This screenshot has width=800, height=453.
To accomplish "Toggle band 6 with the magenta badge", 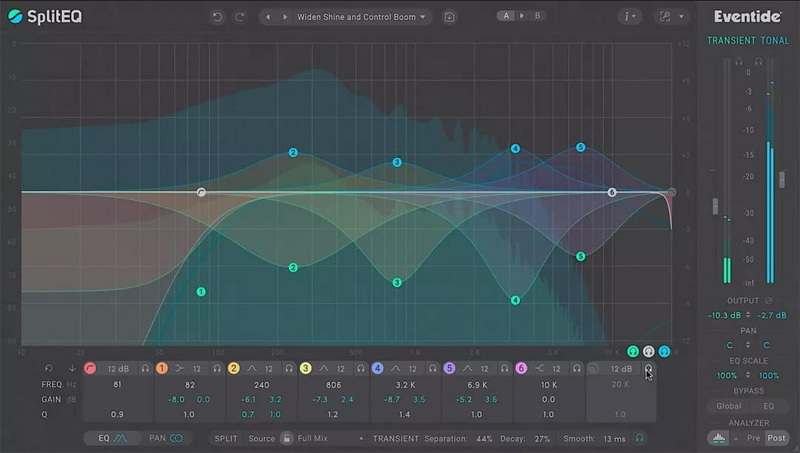I will coord(521,368).
